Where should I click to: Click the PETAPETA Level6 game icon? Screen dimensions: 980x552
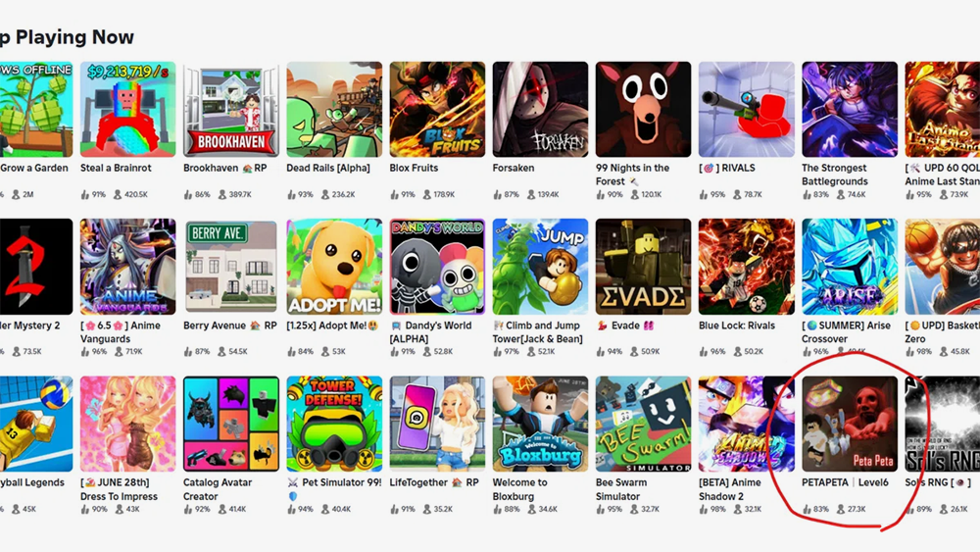[850, 424]
